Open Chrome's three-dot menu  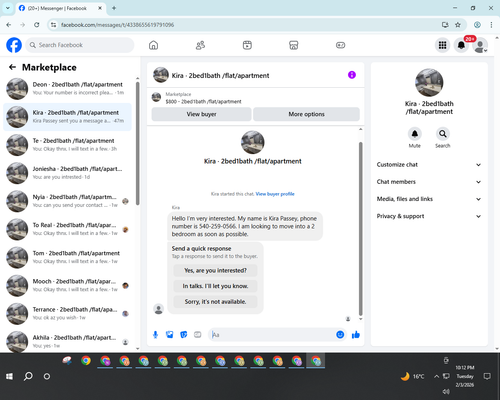pos(491,25)
